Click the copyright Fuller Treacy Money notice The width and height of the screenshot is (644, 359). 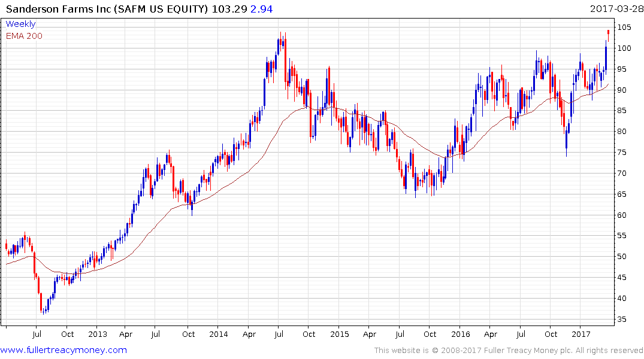[x=509, y=351]
